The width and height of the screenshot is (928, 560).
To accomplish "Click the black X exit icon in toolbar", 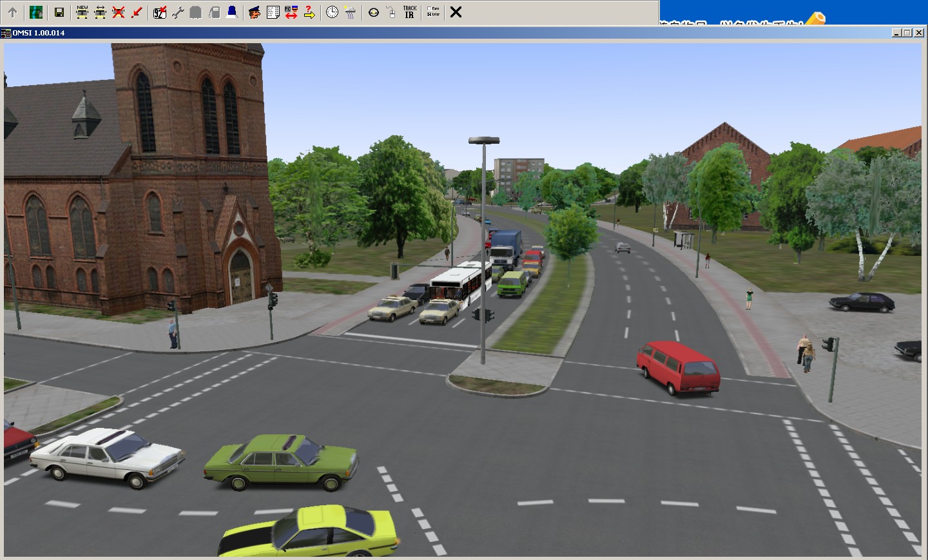I will (x=456, y=12).
